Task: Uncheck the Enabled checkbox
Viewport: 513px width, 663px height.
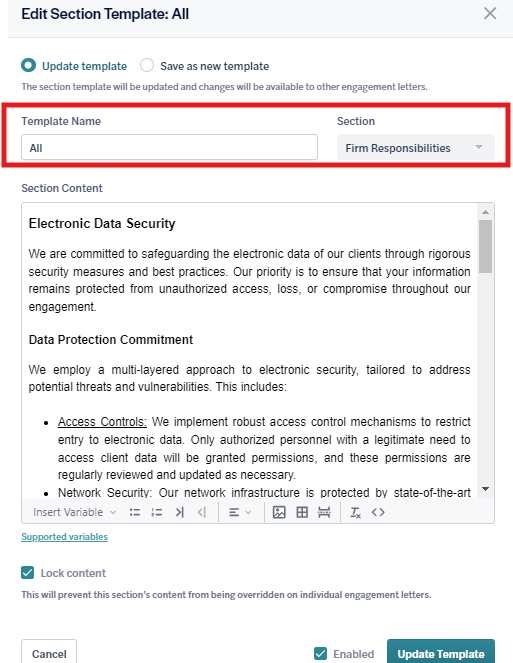Action: 321,653
